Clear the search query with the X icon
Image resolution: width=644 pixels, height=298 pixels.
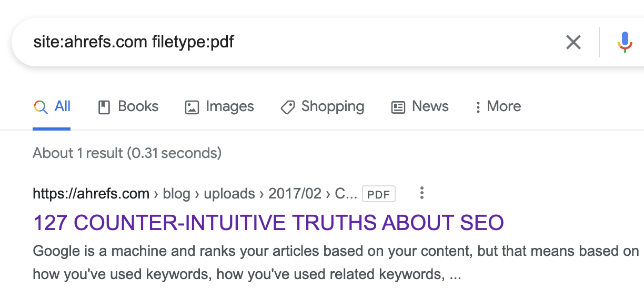click(573, 42)
